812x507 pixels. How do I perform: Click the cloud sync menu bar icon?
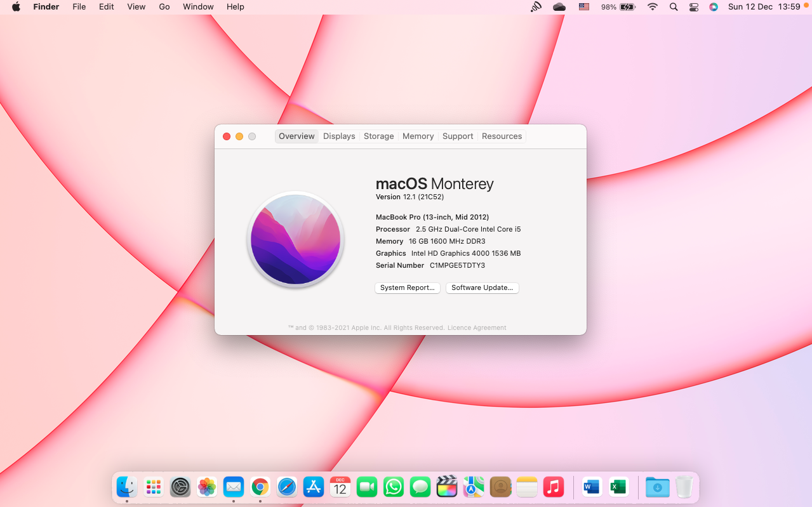pos(559,7)
